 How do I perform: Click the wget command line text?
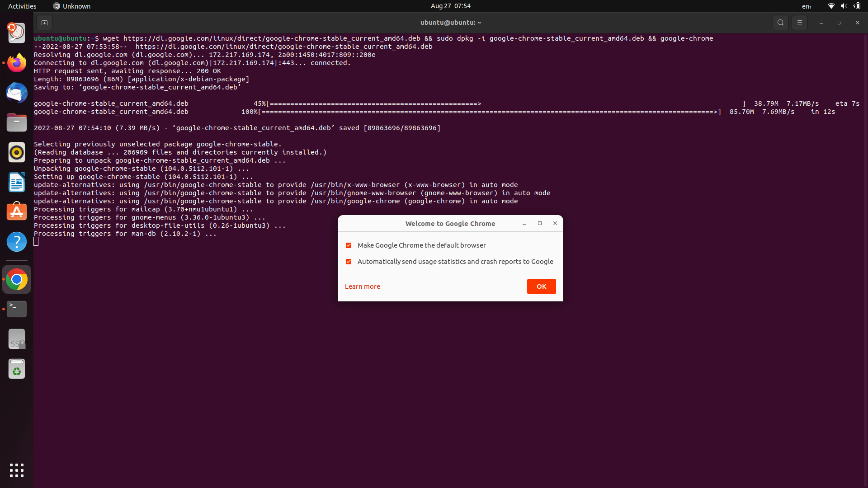pos(408,38)
